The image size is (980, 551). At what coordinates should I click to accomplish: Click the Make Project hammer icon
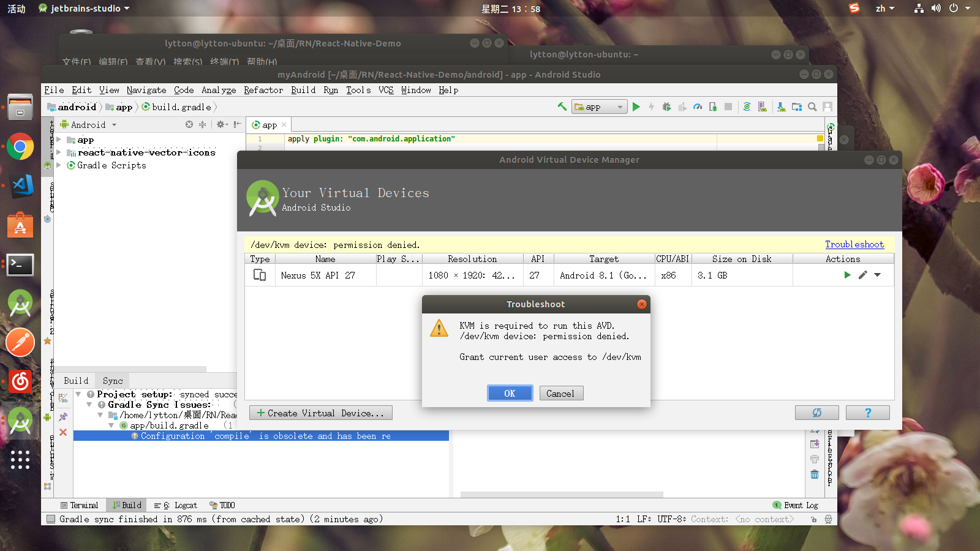point(562,107)
